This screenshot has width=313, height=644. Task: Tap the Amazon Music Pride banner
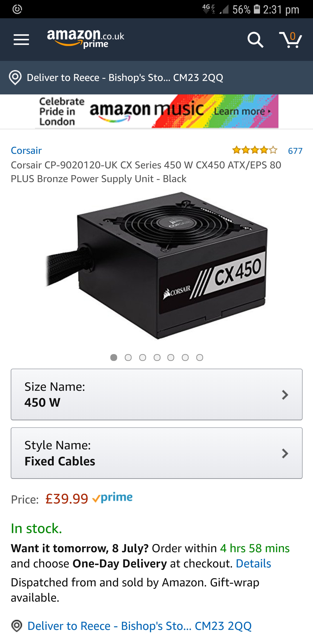pos(157,111)
